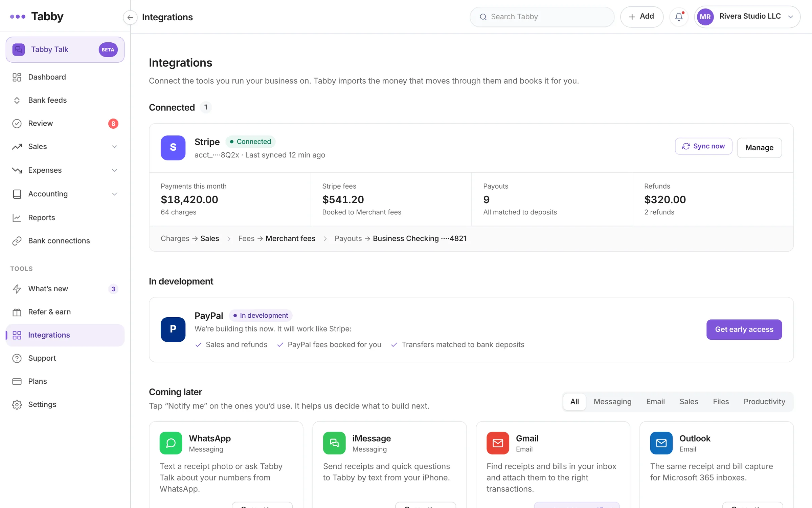Click the Stripe logo tile
This screenshot has height=508, width=812.
coord(173,148)
